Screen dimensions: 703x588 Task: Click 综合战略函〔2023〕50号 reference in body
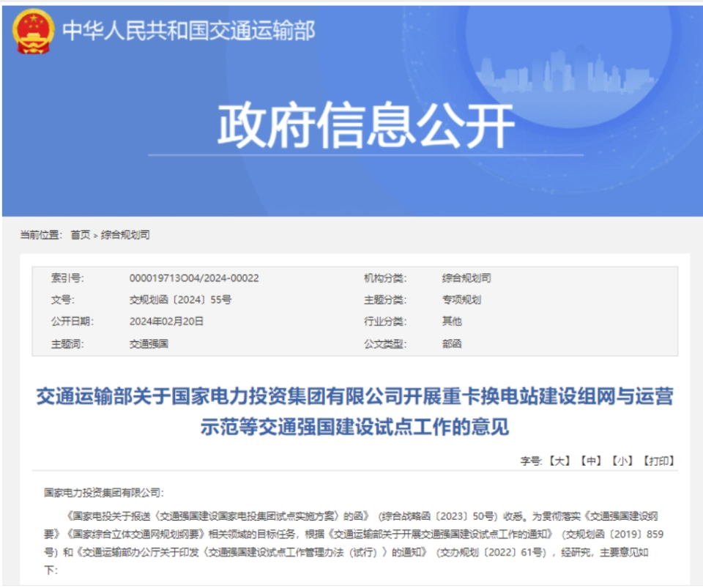click(438, 516)
